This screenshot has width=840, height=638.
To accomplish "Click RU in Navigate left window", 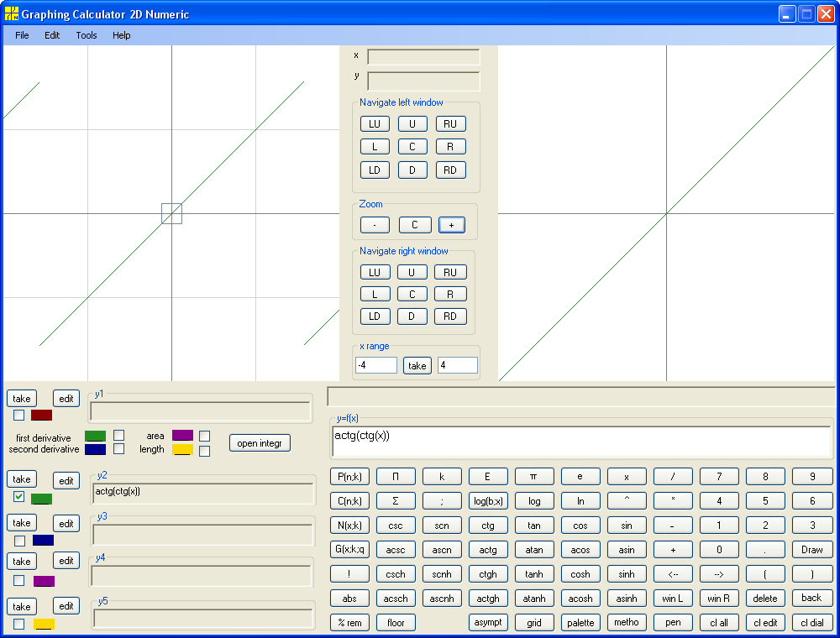I will pos(450,124).
